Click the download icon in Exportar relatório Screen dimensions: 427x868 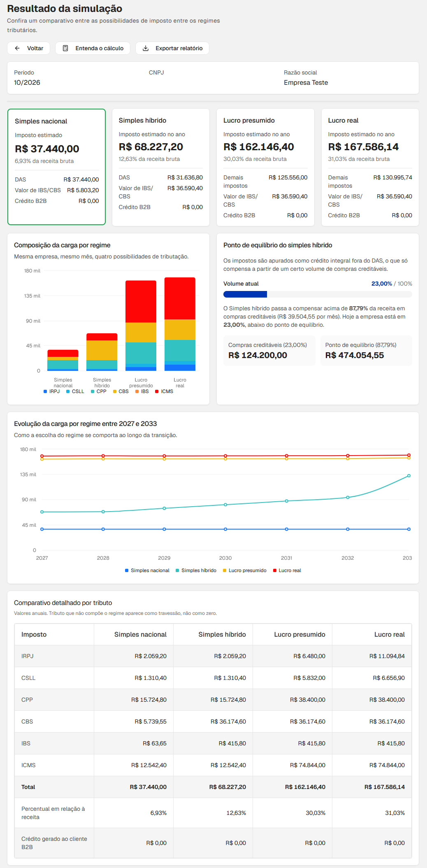(146, 48)
